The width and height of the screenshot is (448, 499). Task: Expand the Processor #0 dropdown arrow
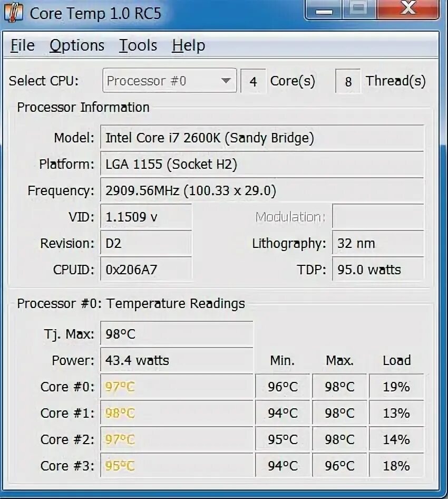(226, 81)
